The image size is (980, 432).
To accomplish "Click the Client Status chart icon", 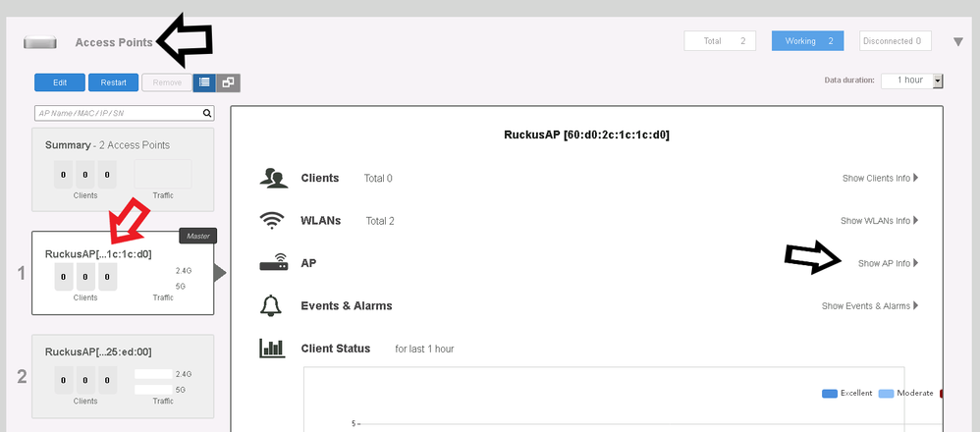I will coord(272,349).
